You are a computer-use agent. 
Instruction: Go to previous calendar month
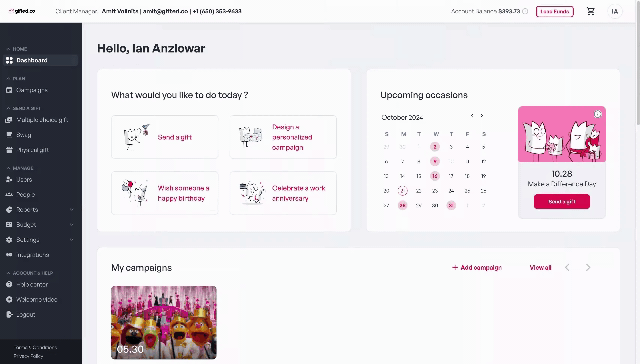[x=472, y=116]
